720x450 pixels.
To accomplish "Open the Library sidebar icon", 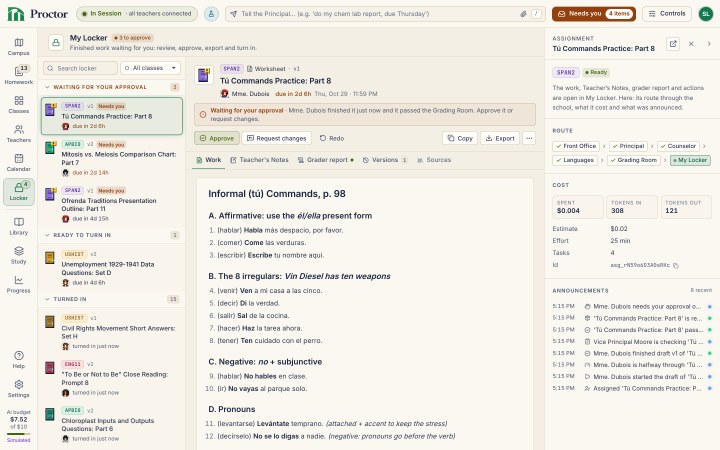I will coord(18,226).
